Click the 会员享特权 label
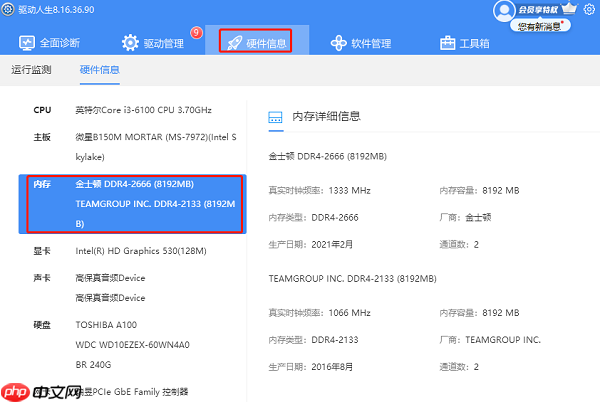This screenshot has height=402, width=600. (538, 10)
